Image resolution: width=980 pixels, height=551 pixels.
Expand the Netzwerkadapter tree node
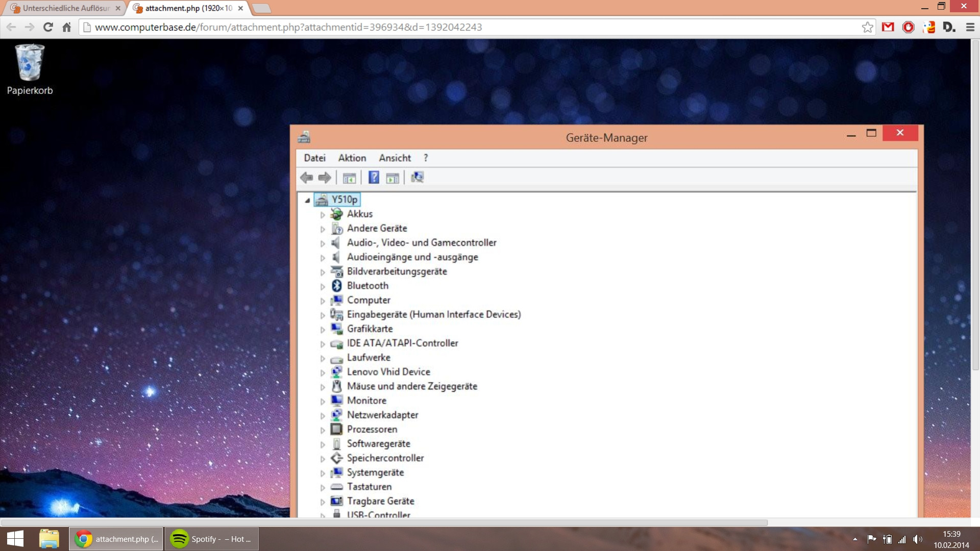tap(323, 416)
